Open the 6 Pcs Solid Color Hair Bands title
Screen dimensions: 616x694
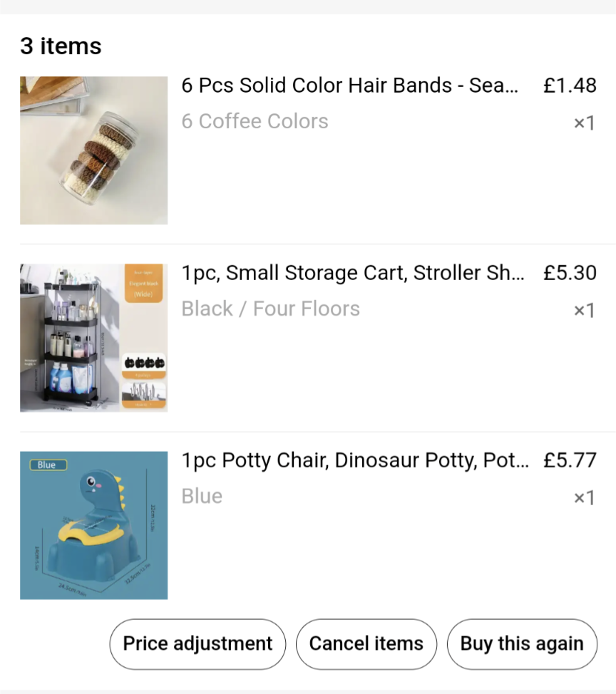[x=350, y=86]
